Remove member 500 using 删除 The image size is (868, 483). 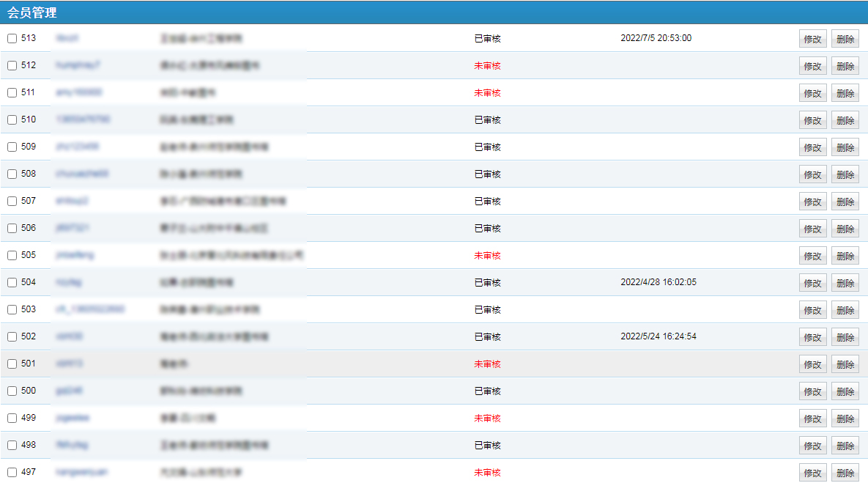click(x=845, y=391)
